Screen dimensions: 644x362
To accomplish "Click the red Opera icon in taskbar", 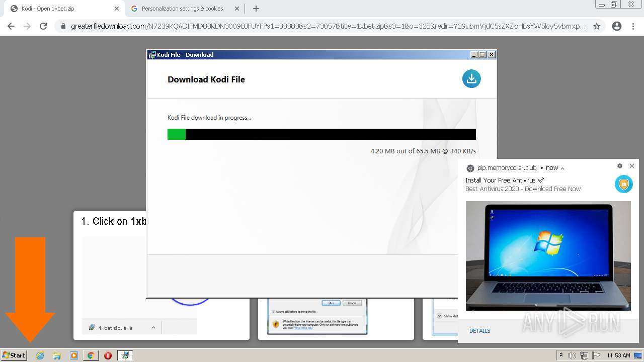I will point(108,355).
